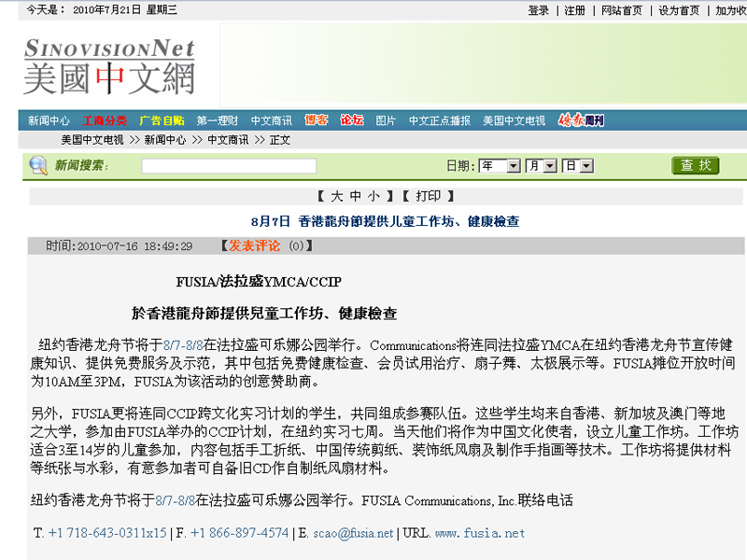Click the banner advertisement area beside logo
This screenshot has height=560, width=747.
pos(483,65)
